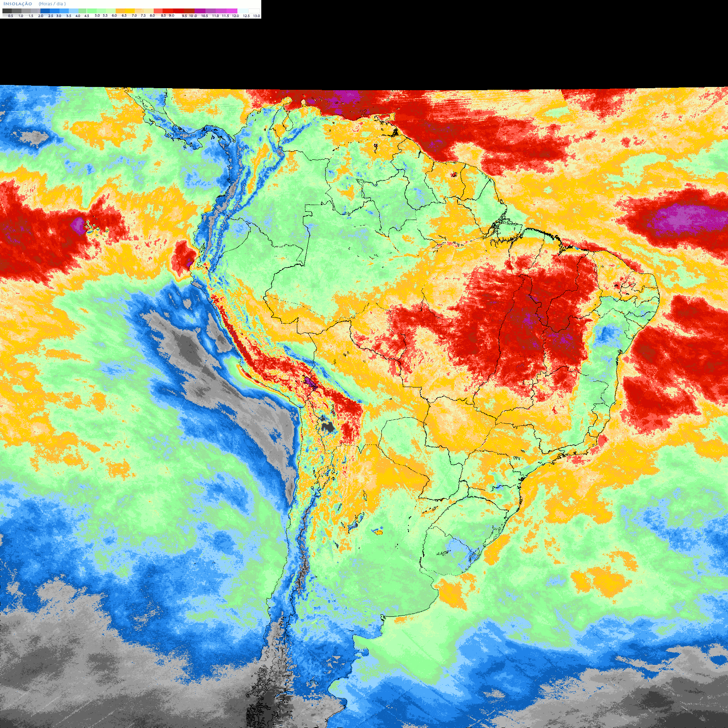Viewport: 728px width, 728px height.
Task: Click the '0.5' legend value
Action: (11, 16)
